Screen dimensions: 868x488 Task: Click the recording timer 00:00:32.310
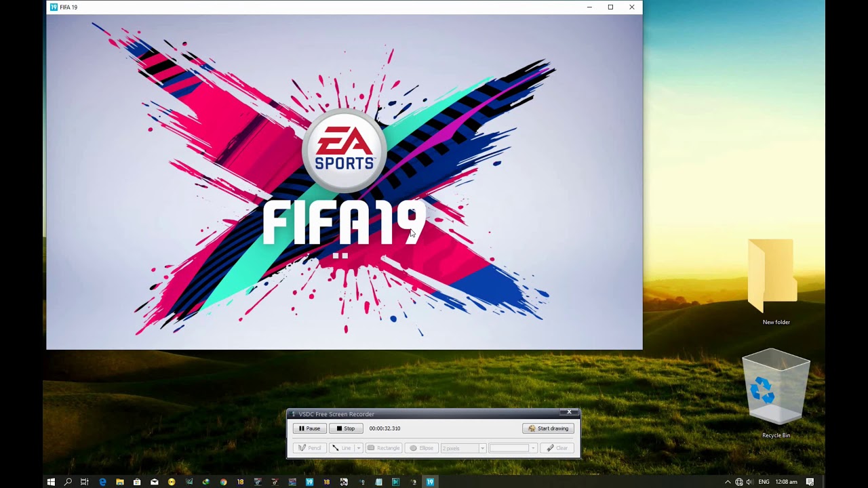(x=384, y=428)
